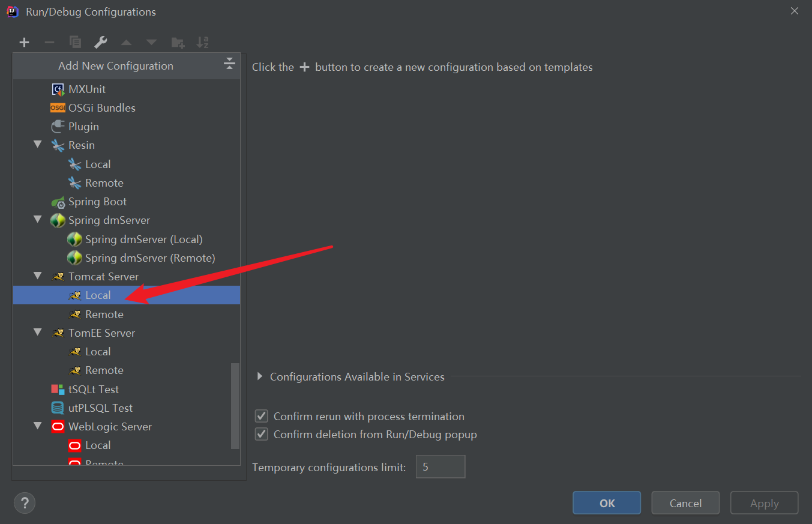This screenshot has width=812, height=524.
Task: Click the utPLSQL Test database icon
Action: pyautogui.click(x=58, y=408)
